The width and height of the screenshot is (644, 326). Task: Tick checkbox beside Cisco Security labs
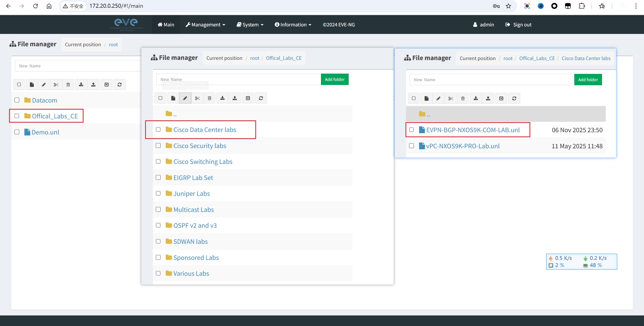[x=158, y=146]
